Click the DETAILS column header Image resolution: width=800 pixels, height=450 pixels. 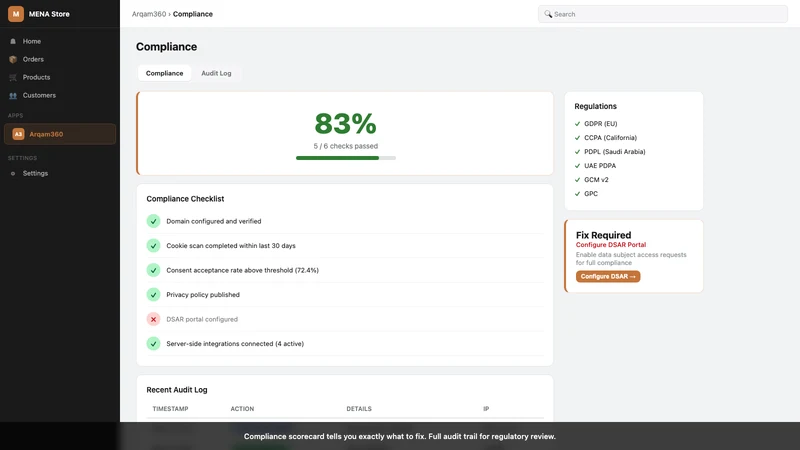click(x=359, y=409)
